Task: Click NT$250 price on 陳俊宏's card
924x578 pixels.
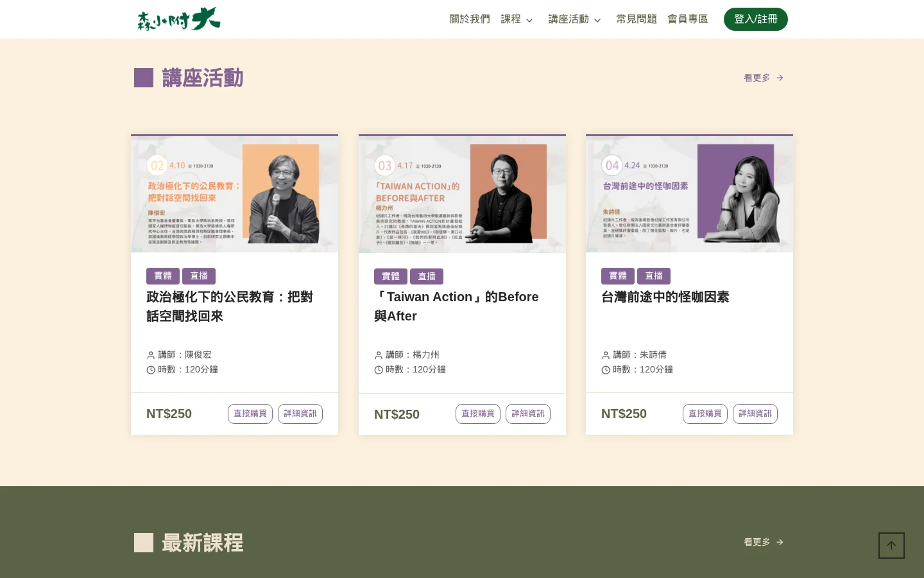Action: coord(169,414)
